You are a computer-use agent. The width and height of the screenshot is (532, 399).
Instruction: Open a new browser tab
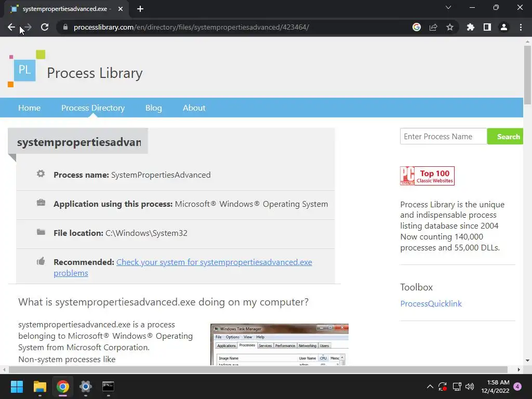coord(140,9)
